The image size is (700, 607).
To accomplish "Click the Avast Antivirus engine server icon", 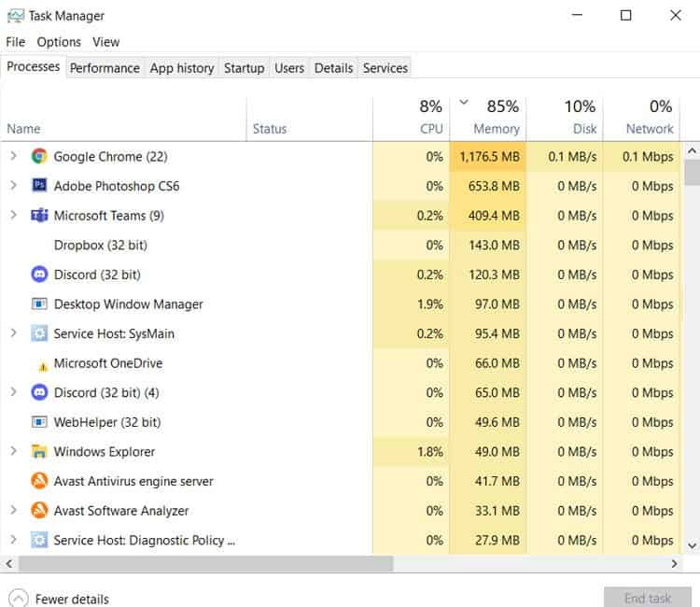I will coord(39,481).
